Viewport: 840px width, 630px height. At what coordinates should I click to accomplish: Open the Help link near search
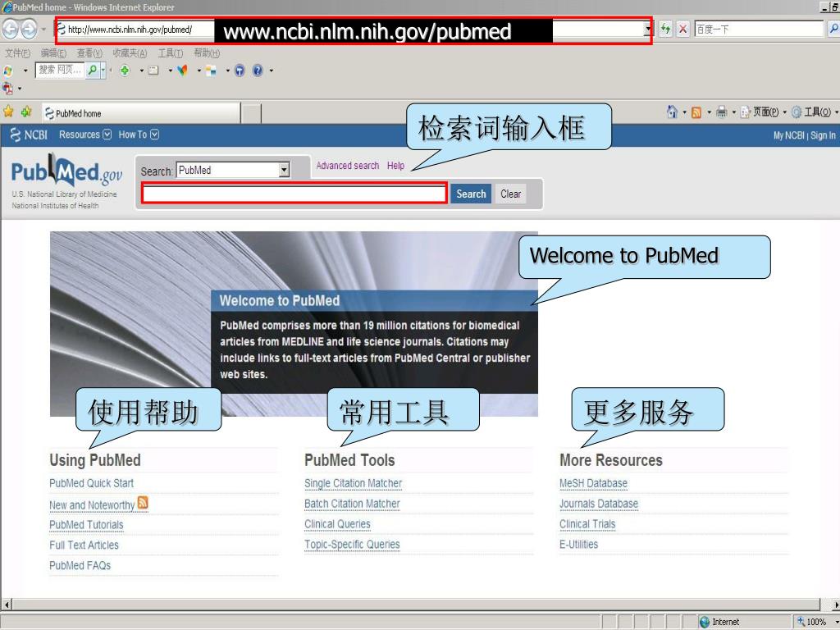coord(396,166)
